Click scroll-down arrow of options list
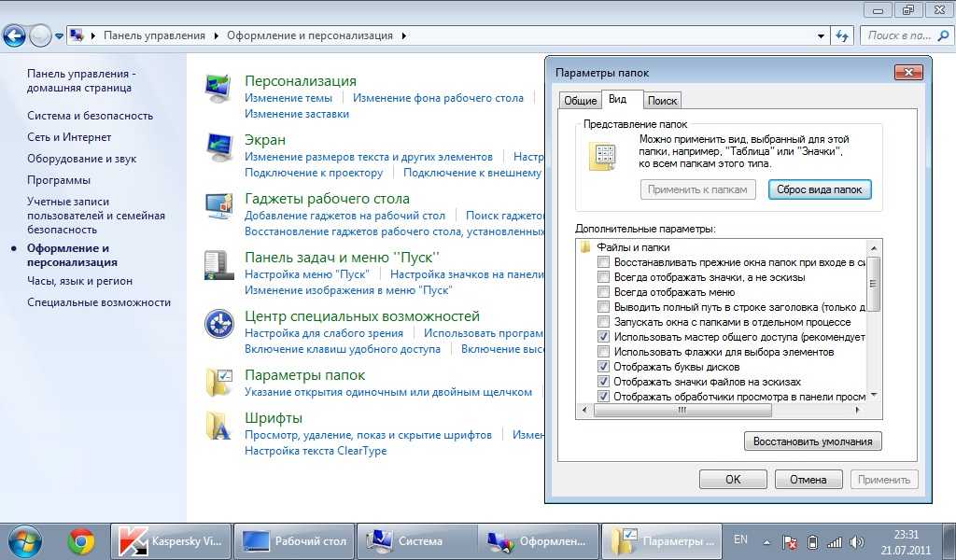This screenshot has height=560, width=956. pos(874,396)
